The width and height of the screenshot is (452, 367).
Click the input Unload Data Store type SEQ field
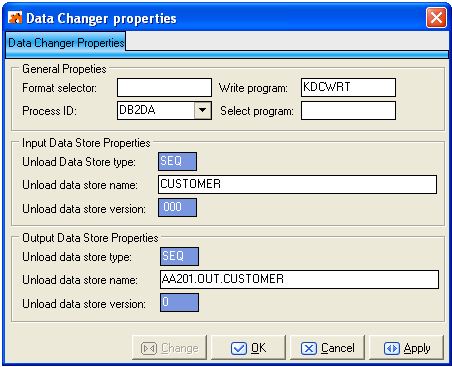tap(177, 161)
